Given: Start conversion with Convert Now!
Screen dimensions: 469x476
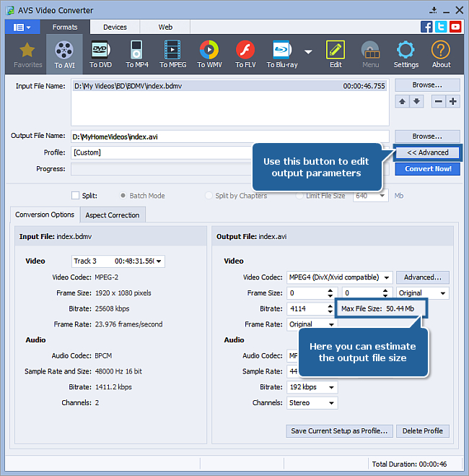Looking at the screenshot, I should pos(427,169).
